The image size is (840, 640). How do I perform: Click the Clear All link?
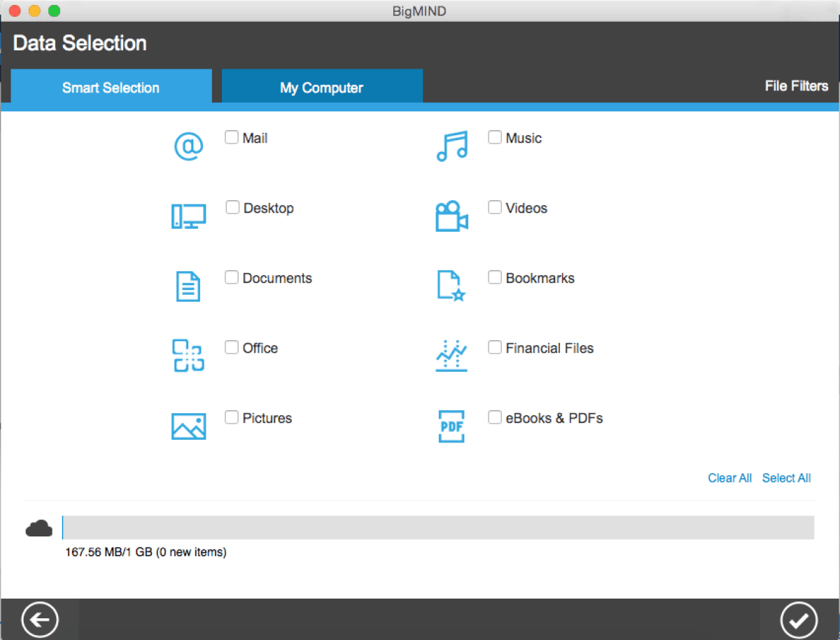pyautogui.click(x=729, y=478)
